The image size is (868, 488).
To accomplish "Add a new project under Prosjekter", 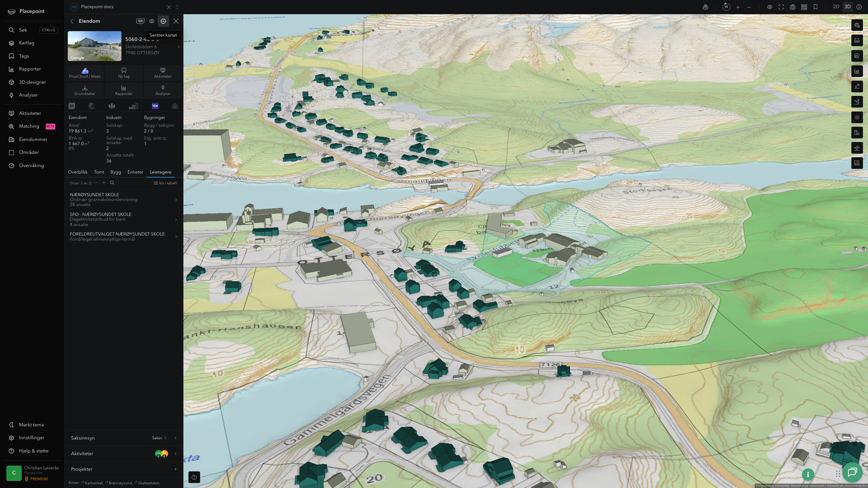I will click(175, 469).
